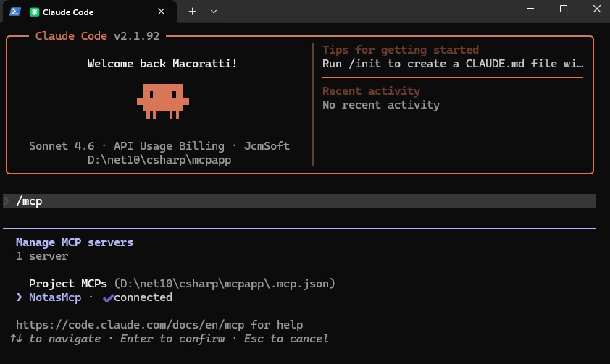Click 'Recent activity' heading
This screenshot has width=610, height=364.
click(371, 91)
